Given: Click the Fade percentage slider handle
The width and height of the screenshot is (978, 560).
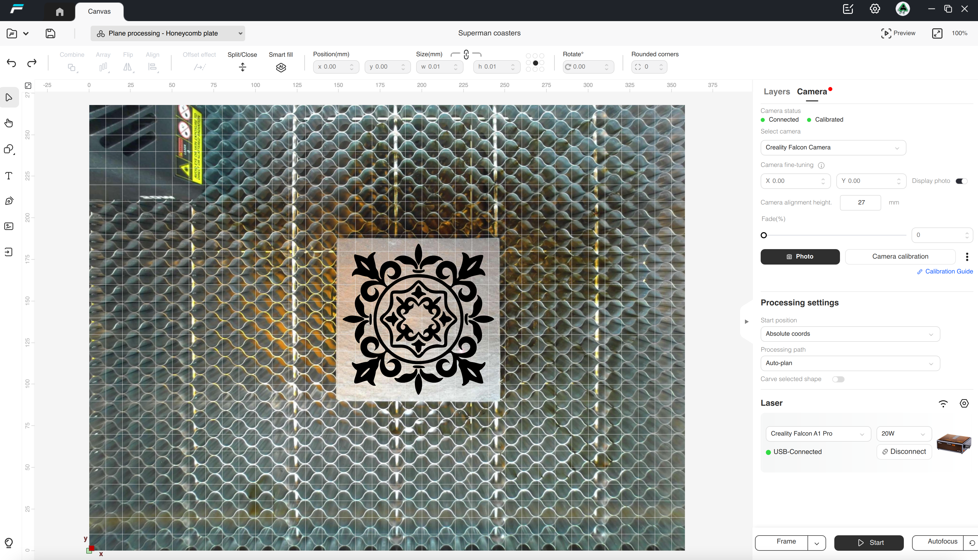Looking at the screenshot, I should pos(764,235).
